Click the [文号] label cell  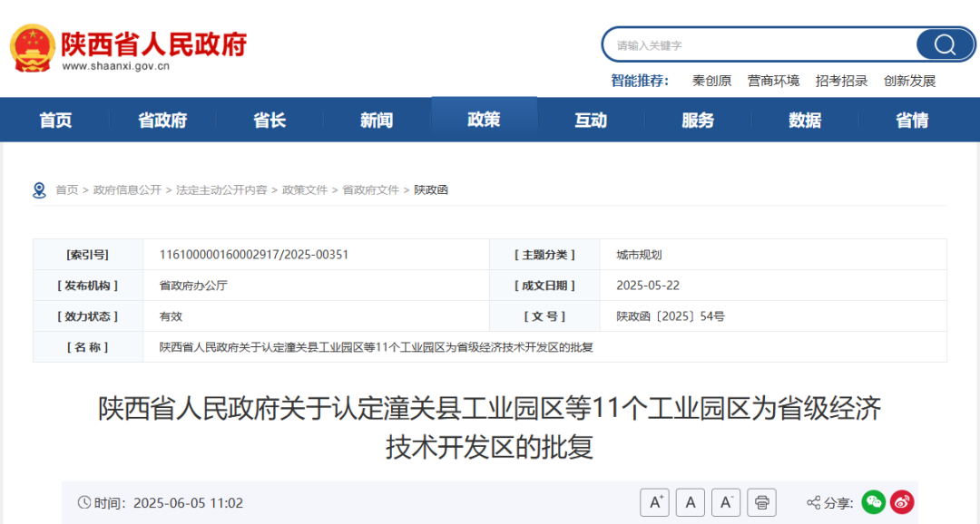pos(544,316)
